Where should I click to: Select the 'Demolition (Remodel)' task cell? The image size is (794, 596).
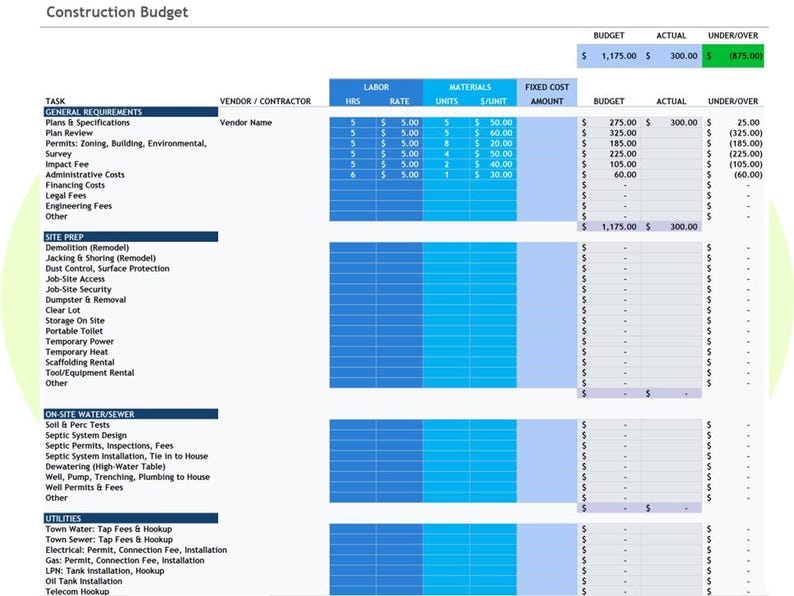(87, 248)
